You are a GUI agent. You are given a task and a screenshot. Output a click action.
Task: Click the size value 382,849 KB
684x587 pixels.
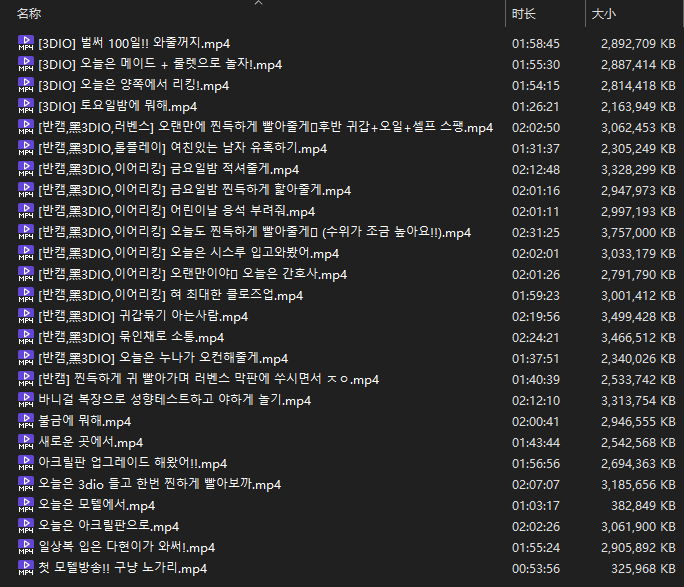click(x=643, y=505)
